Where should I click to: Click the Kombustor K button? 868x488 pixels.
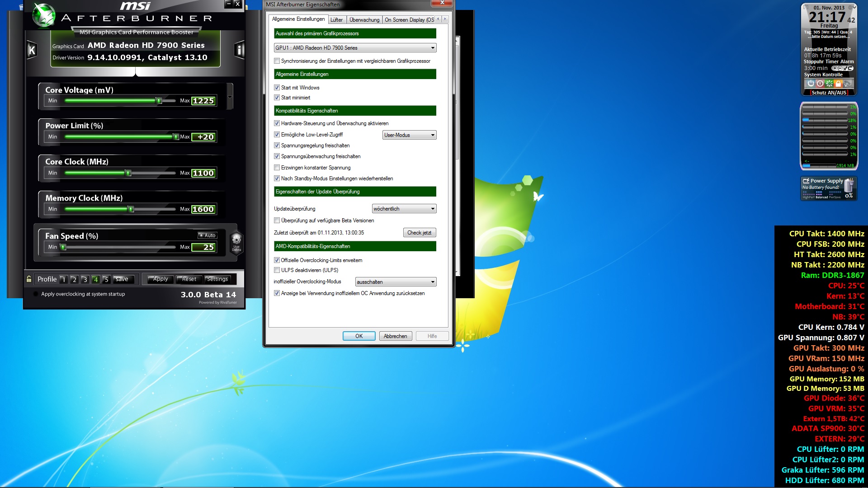click(x=32, y=50)
